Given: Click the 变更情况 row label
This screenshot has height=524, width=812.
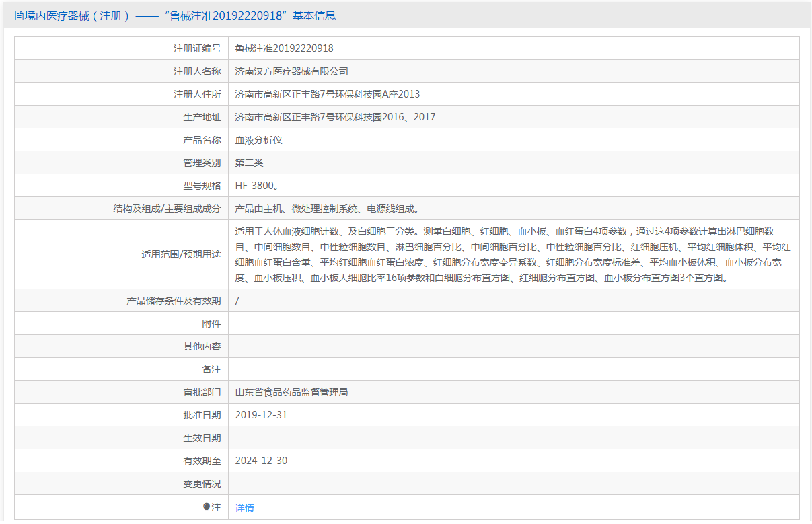Looking at the screenshot, I should click(202, 484).
